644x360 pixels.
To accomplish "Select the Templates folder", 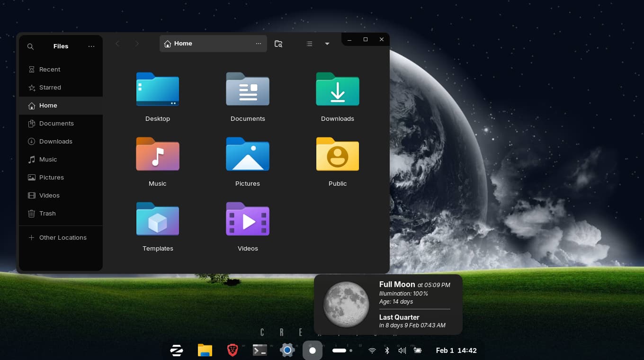I will click(157, 219).
